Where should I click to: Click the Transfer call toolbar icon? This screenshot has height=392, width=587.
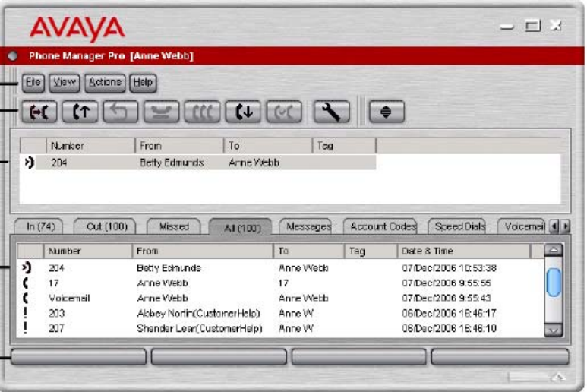tap(39, 112)
